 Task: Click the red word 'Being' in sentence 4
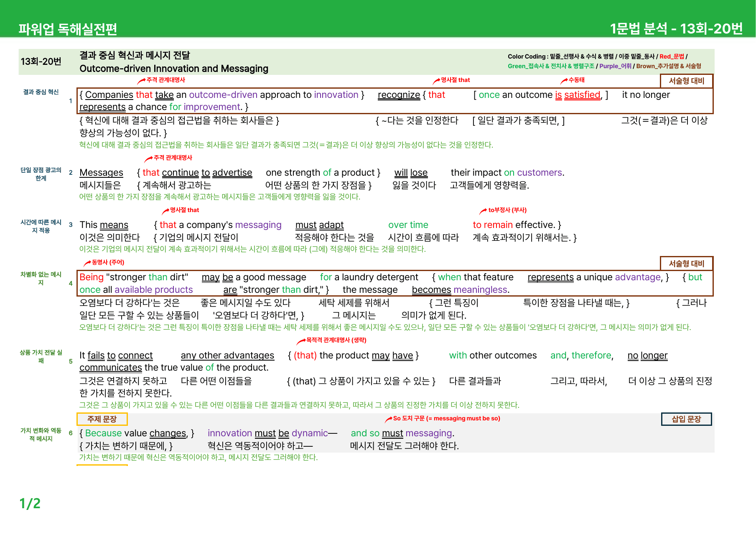[92, 277]
